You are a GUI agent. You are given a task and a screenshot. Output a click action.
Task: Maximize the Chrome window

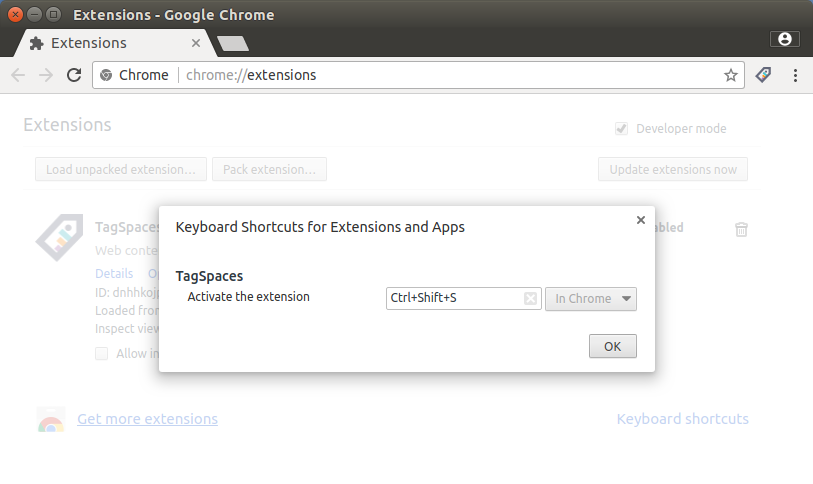click(x=53, y=15)
